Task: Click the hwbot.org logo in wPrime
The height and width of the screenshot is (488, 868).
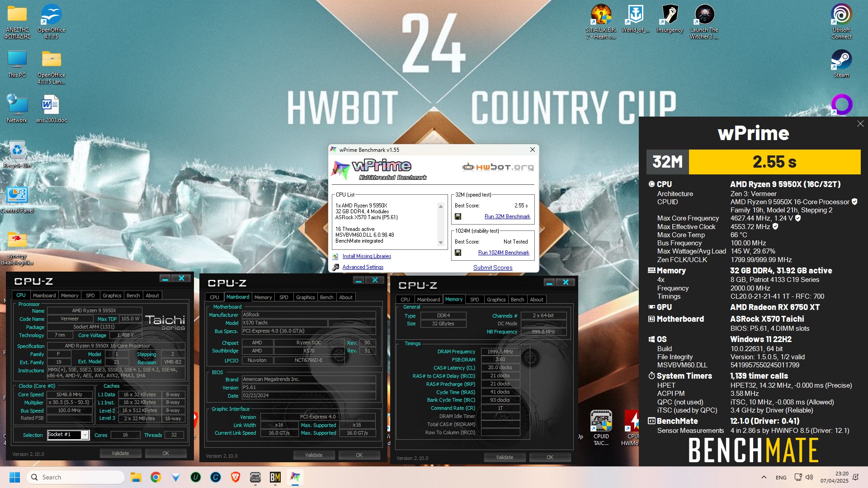Action: [498, 167]
